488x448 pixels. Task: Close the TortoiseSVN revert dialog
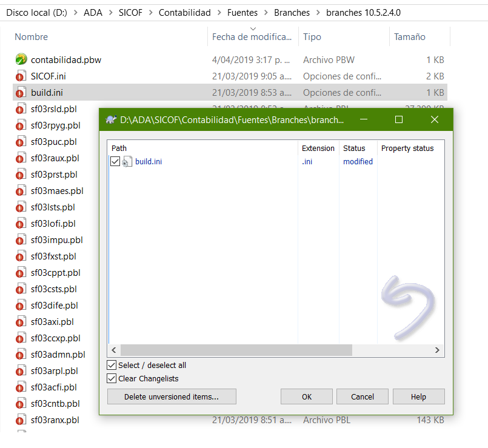click(435, 119)
